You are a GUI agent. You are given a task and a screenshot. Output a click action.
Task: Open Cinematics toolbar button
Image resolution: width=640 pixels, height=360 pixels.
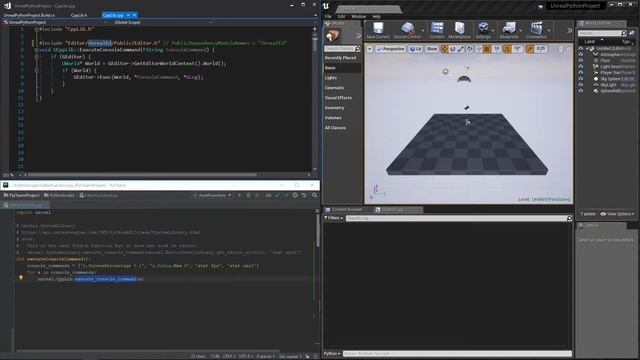[x=536, y=30]
